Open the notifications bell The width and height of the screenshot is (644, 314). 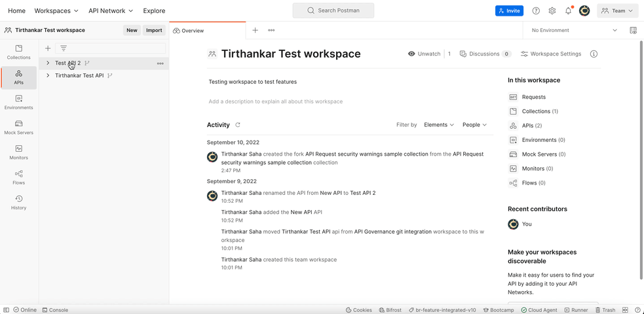click(x=569, y=11)
